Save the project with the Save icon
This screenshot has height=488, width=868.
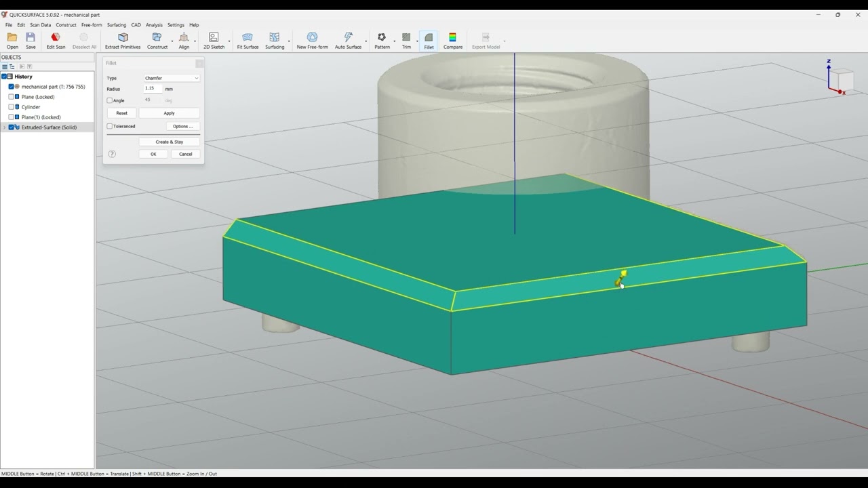click(x=31, y=41)
